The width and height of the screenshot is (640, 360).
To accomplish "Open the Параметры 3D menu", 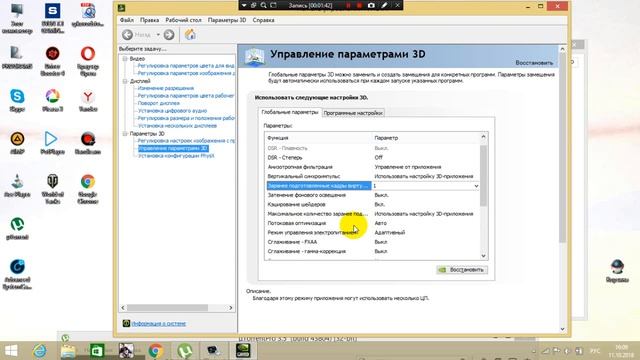I will click(227, 20).
